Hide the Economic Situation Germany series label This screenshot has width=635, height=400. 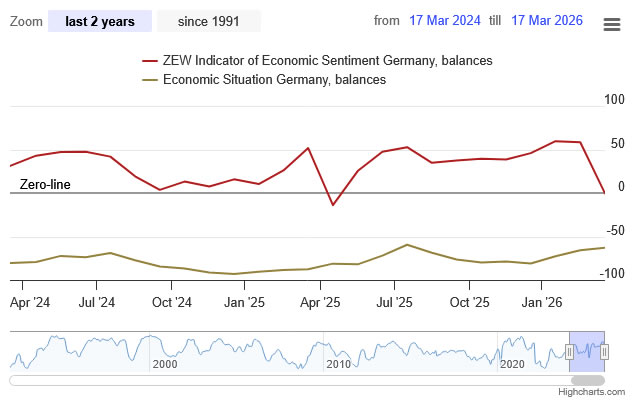point(274,79)
